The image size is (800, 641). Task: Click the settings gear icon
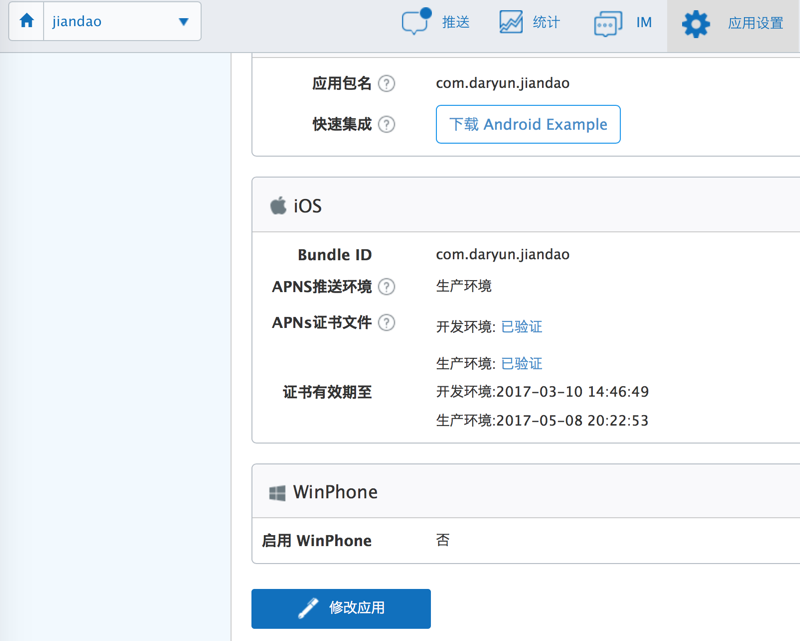click(695, 24)
